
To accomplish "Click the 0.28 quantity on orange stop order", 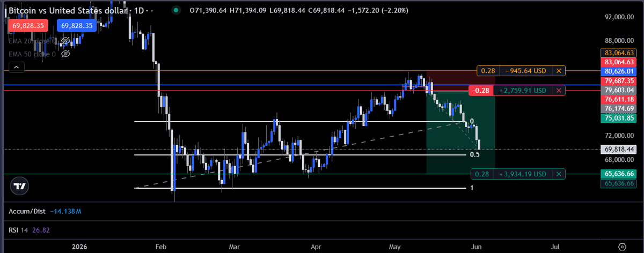I will coord(488,71).
